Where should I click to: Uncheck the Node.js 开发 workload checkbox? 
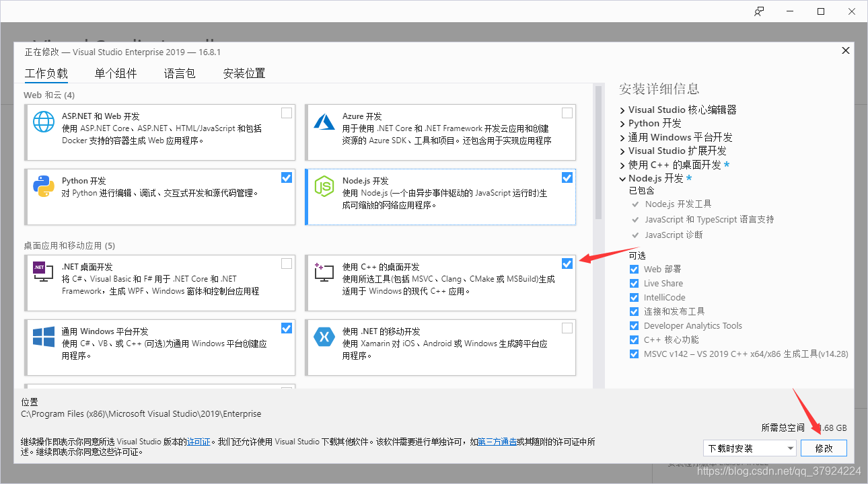pos(567,177)
